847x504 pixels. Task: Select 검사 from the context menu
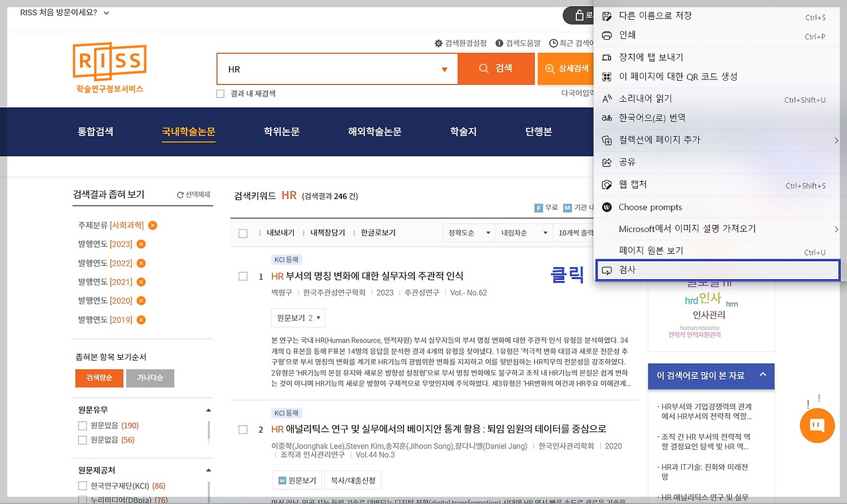[717, 271]
